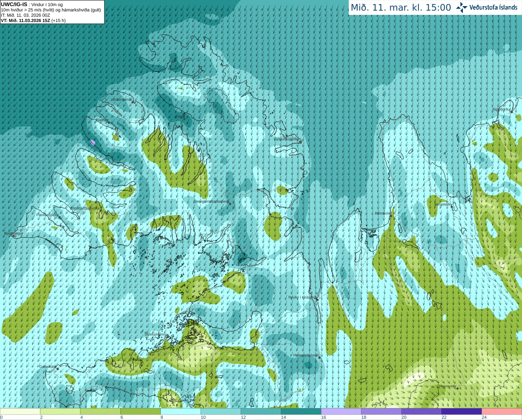Click the Blönduós station label
The image size is (522, 420).
tap(383, 213)
